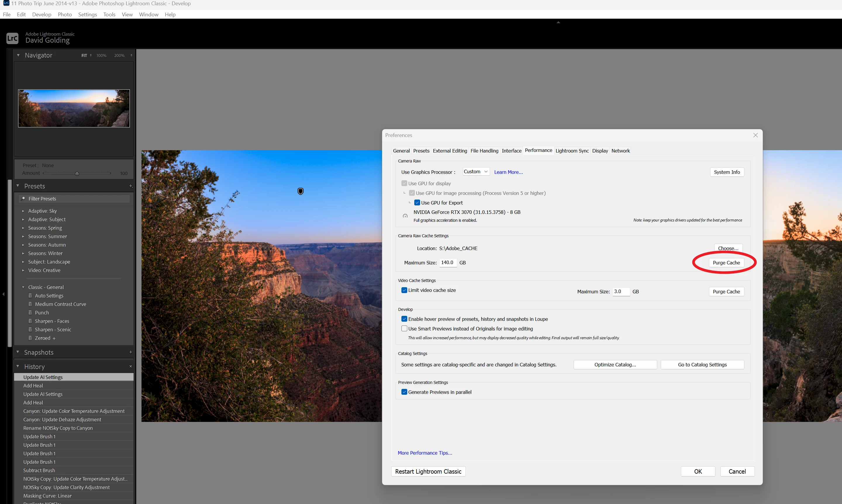Expand the Adaptive: Sky preset group

pos(23,211)
